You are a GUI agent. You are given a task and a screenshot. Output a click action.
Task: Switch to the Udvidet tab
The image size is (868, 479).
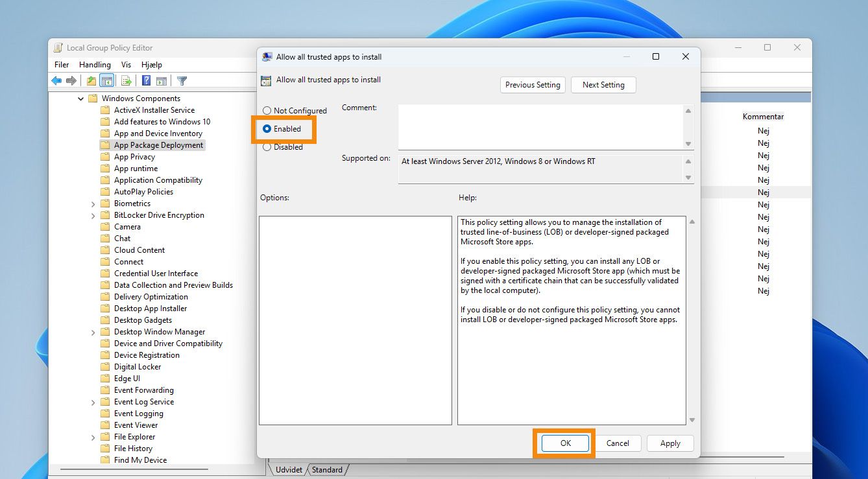pos(289,470)
